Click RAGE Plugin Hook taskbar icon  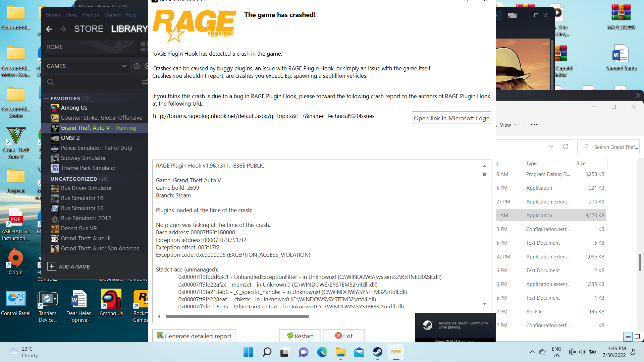coord(396,352)
